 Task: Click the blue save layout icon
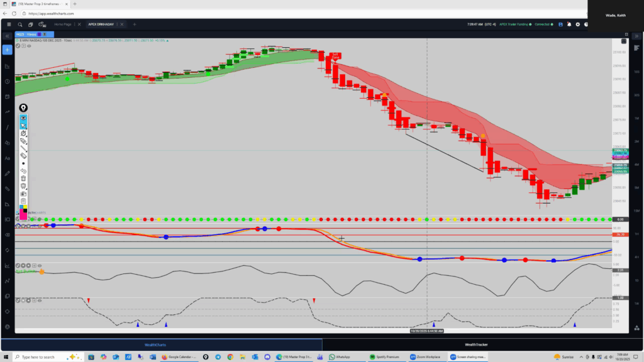560,24
